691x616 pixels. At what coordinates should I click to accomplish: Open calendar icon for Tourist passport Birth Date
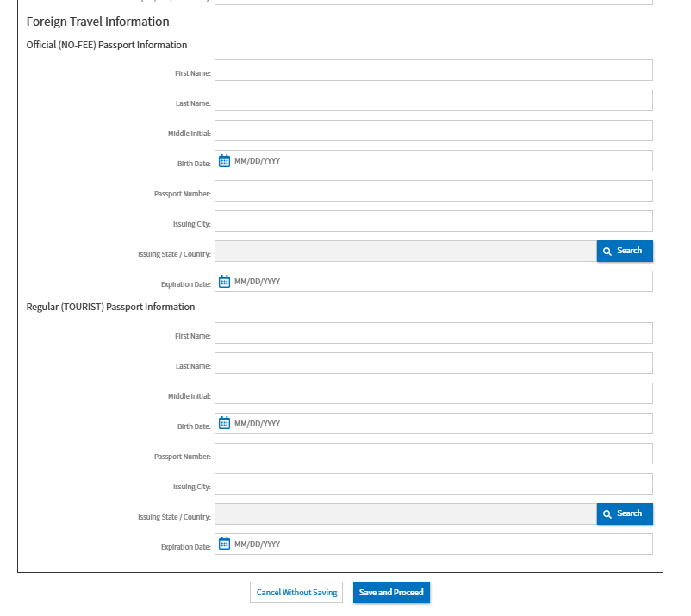click(224, 424)
